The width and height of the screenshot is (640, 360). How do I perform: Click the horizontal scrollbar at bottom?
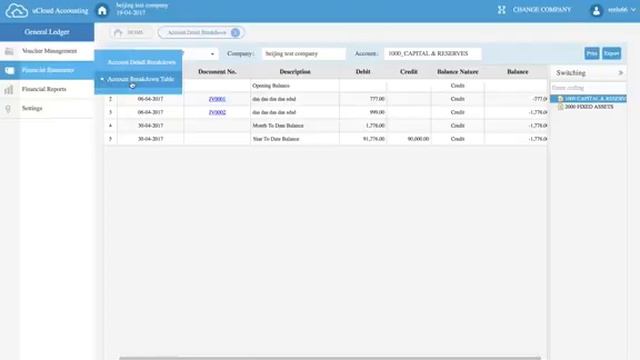[330, 358]
